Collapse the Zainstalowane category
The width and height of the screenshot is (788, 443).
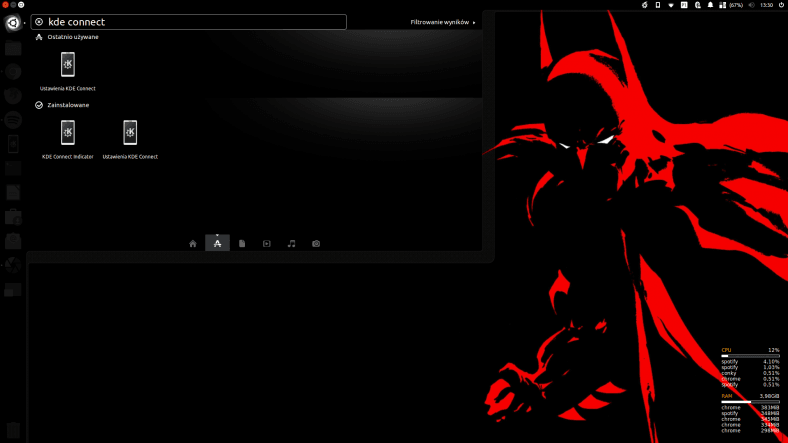click(x=62, y=105)
